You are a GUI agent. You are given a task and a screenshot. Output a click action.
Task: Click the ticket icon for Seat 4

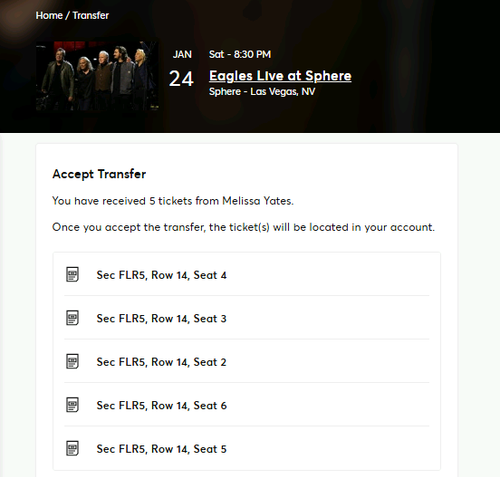click(72, 274)
